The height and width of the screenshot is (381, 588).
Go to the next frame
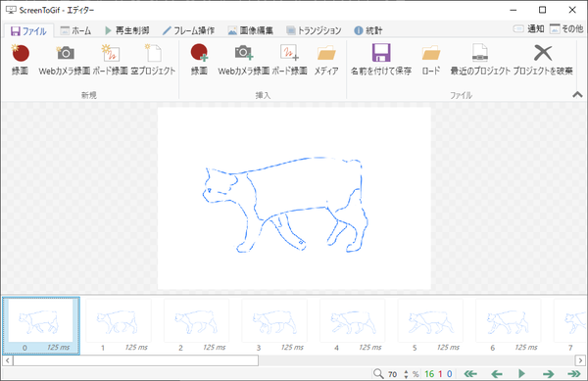(548, 373)
